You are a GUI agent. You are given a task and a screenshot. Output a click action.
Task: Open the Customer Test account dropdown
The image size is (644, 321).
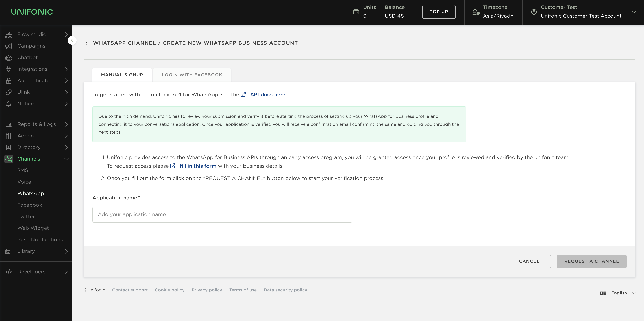click(x=634, y=12)
